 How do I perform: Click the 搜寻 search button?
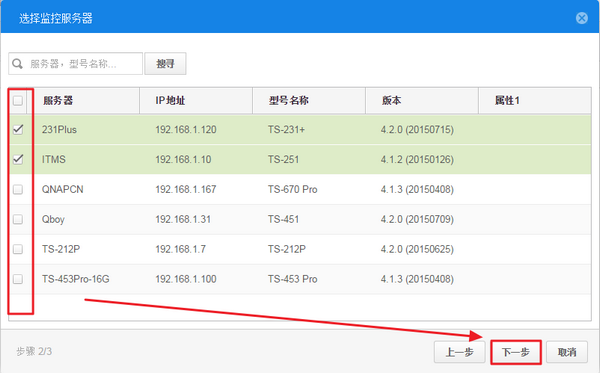[x=165, y=64]
